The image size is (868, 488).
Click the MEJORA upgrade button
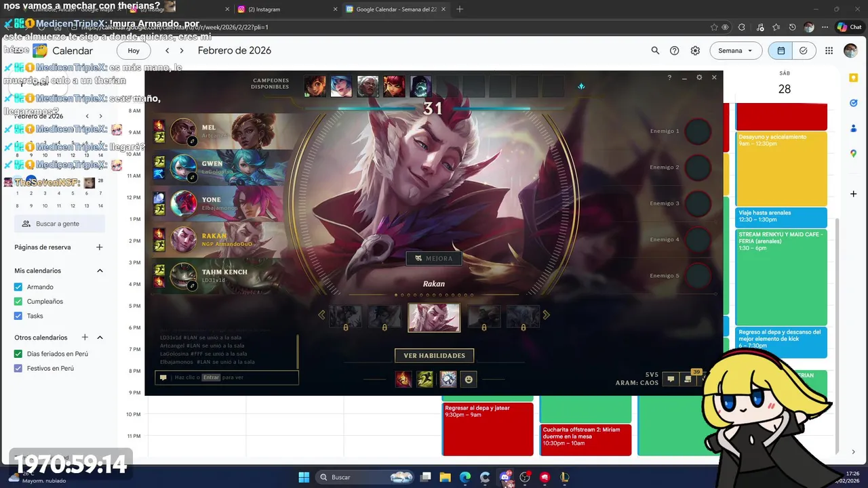434,258
